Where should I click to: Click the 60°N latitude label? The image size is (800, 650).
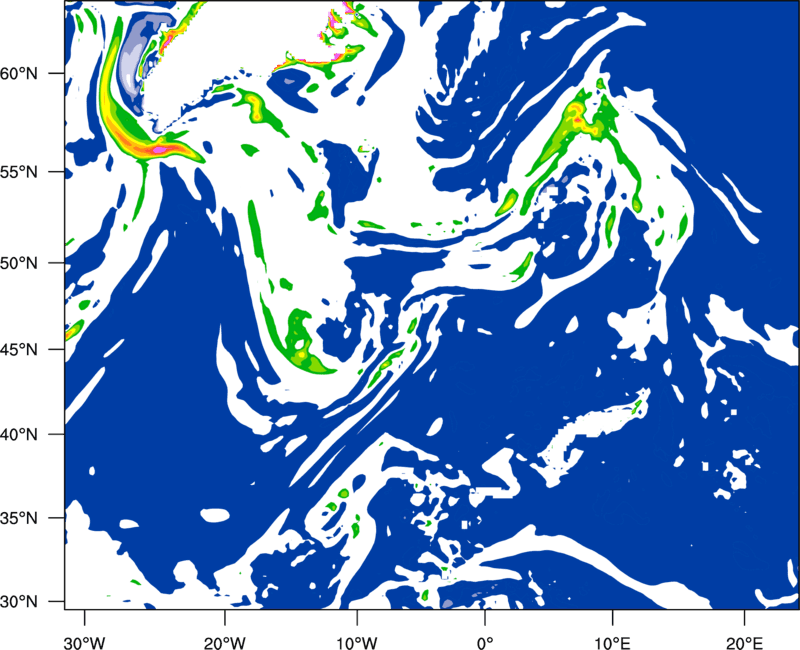19,73
